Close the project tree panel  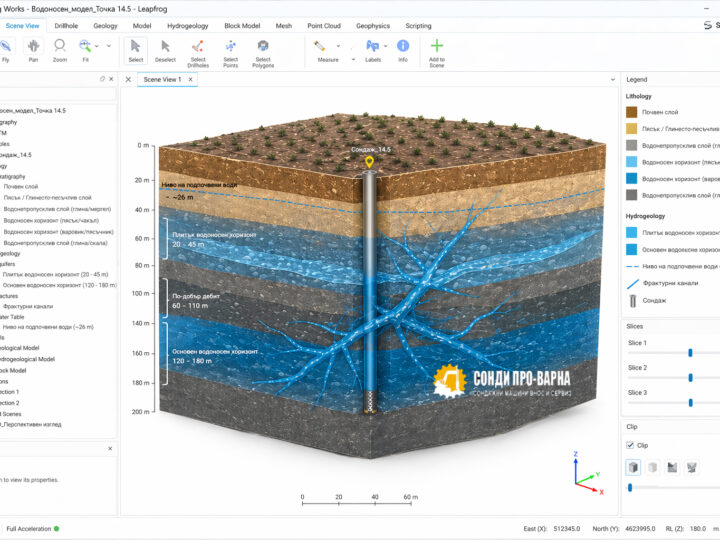tap(111, 79)
